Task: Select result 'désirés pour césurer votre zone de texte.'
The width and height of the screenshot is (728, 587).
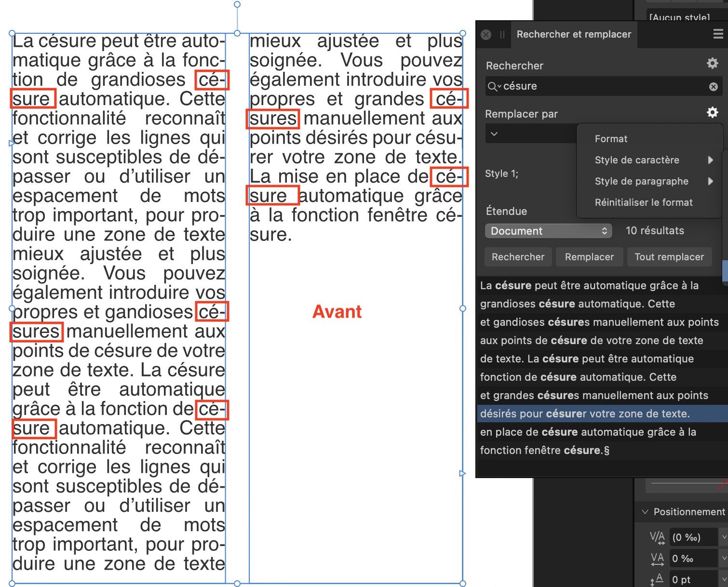Action: pyautogui.click(x=602, y=414)
